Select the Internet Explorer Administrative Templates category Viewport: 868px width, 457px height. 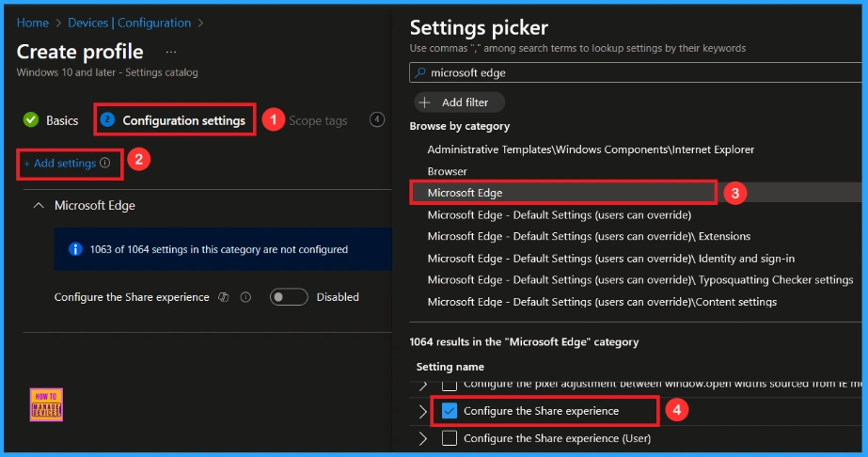[591, 150]
